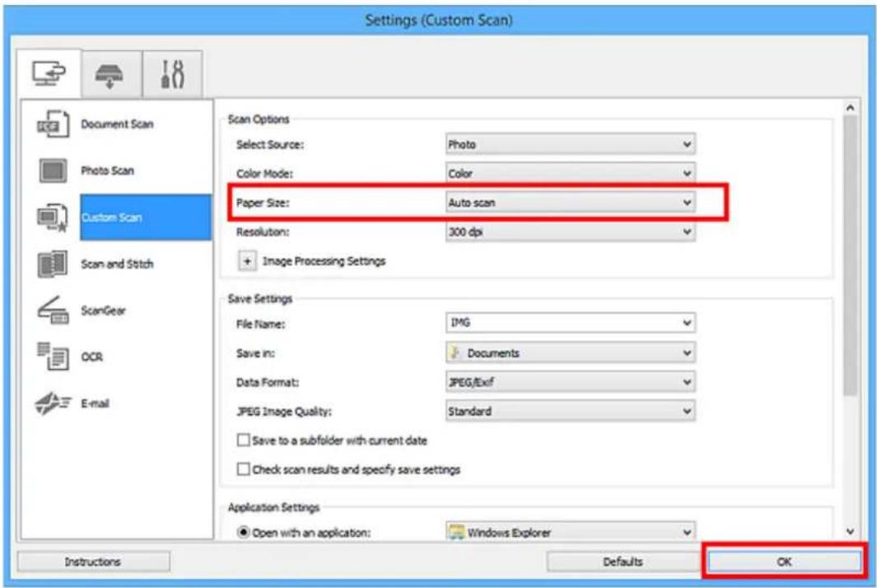Click the OK button
The width and height of the screenshot is (877, 588).
(x=784, y=562)
